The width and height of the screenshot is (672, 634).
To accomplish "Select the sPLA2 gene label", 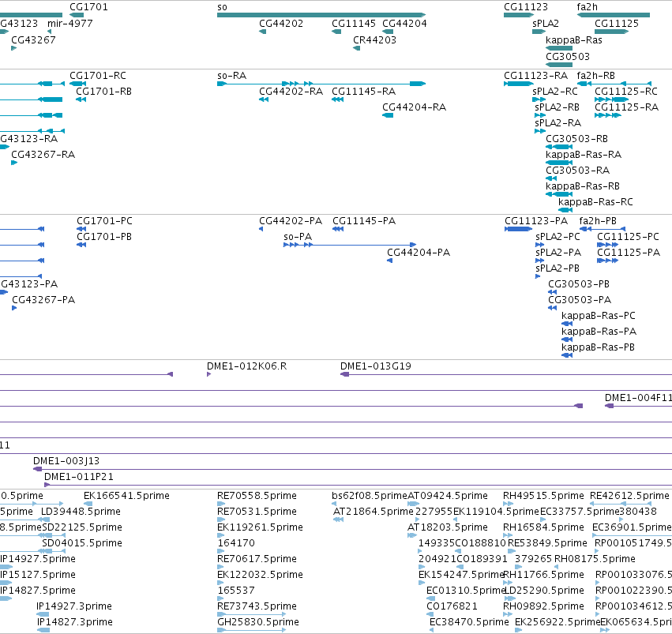I will pyautogui.click(x=546, y=24).
